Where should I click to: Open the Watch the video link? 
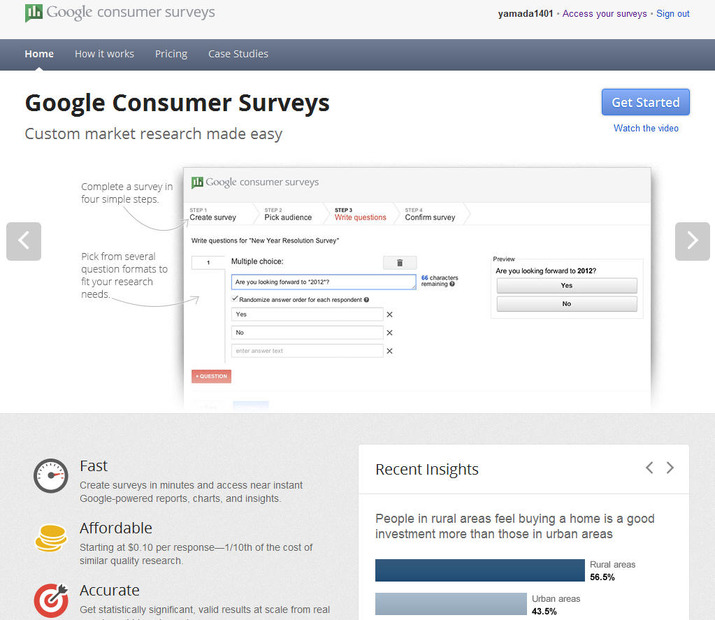[646, 128]
